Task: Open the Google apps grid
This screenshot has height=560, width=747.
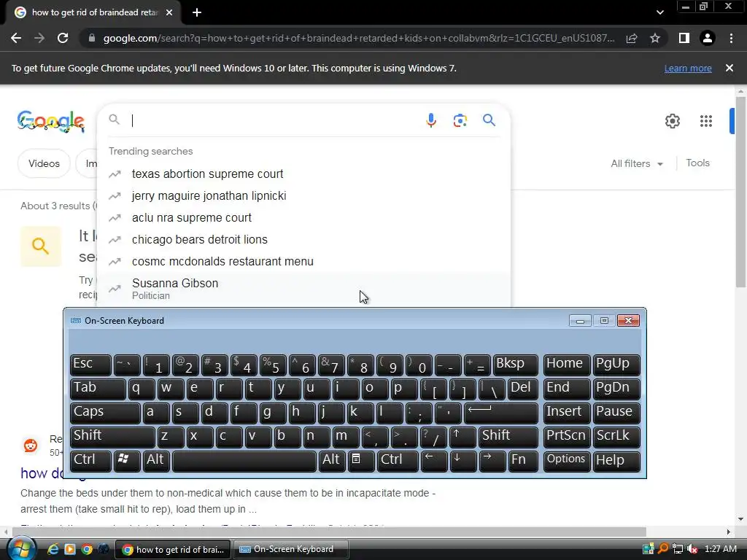Action: pos(706,121)
